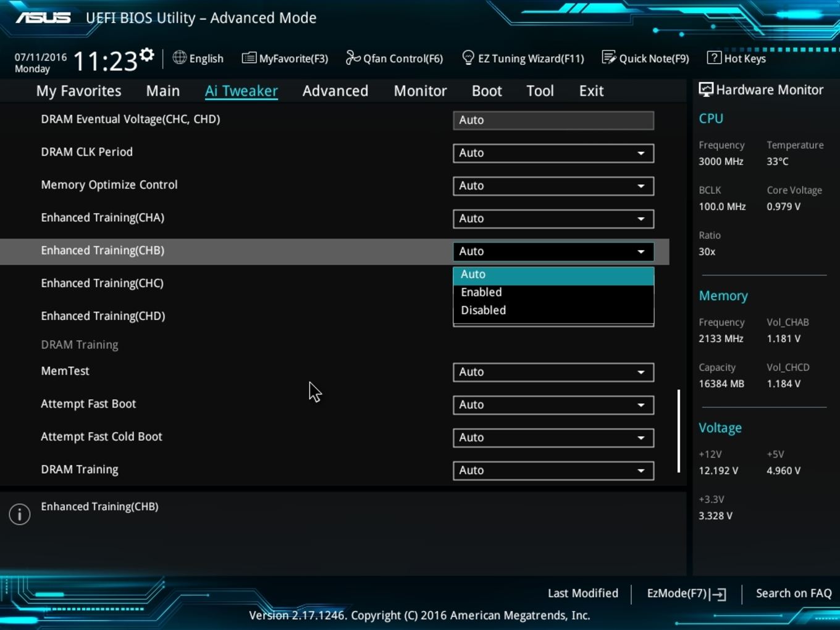Click the globe language icon
This screenshot has width=840, height=630.
pos(179,58)
